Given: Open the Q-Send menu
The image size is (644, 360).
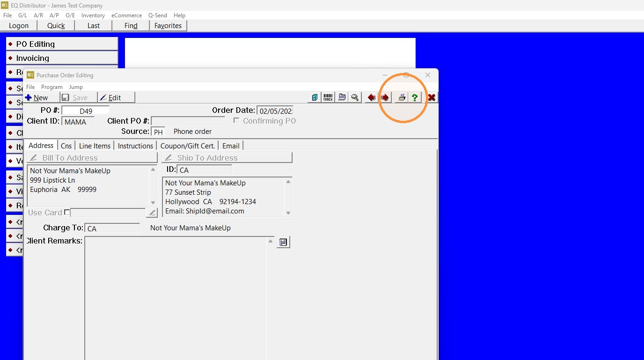Looking at the screenshot, I should point(158,15).
